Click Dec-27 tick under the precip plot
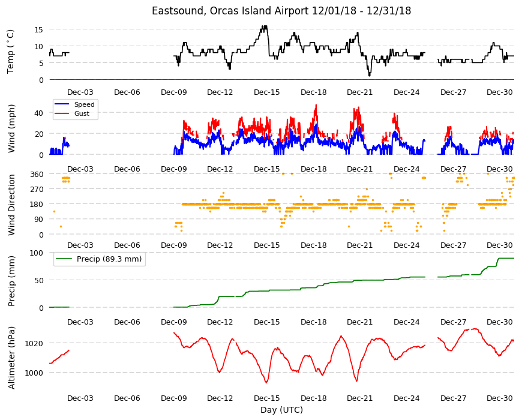This screenshot has height=420, width=522. (x=453, y=322)
